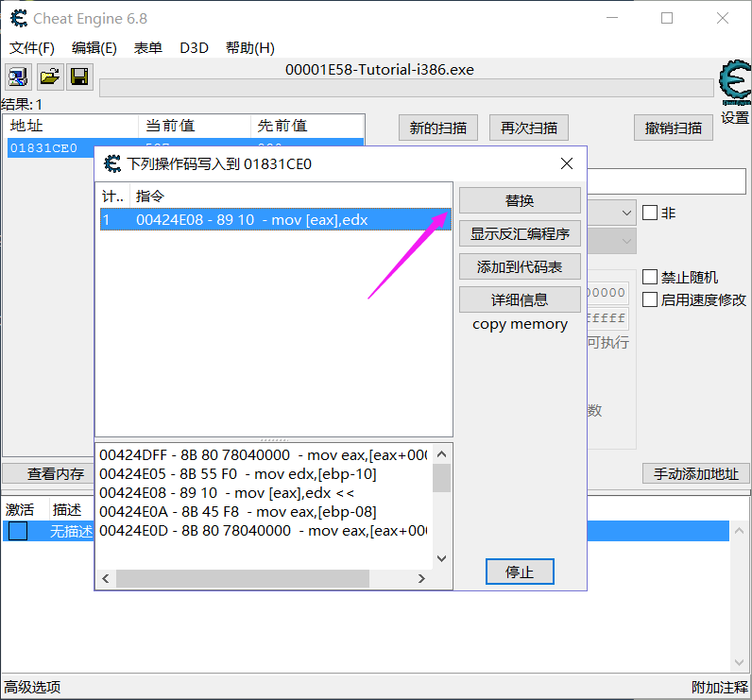Click the scan progress bar
This screenshot has width=752, height=700.
tap(406, 88)
